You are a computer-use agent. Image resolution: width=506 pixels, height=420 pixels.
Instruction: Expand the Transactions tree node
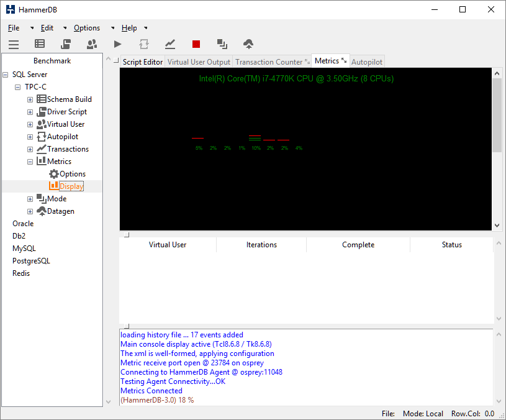coord(30,150)
